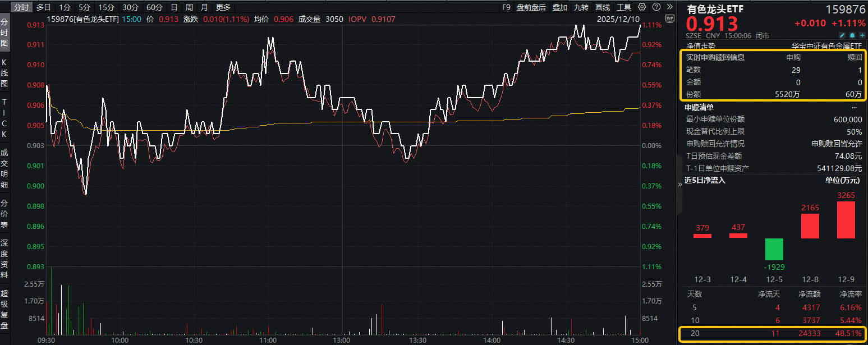
Task: Open the 画线 drawing tools
Action: click(602, 7)
